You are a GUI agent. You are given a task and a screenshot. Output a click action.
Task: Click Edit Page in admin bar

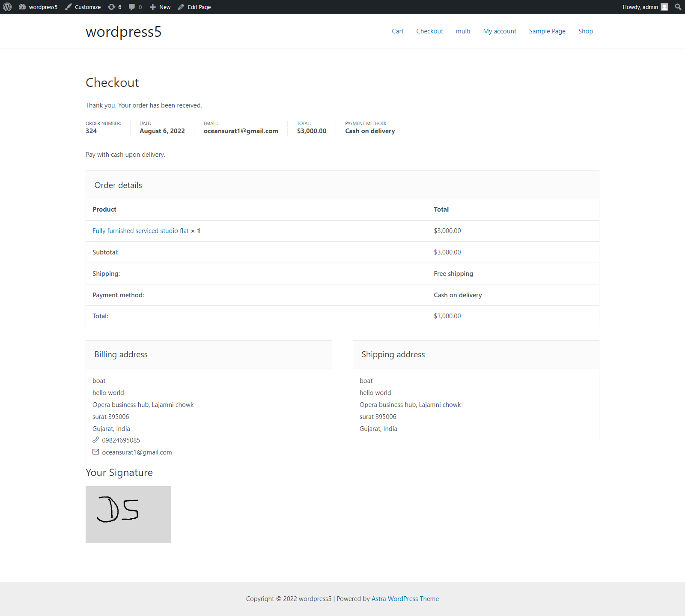[x=194, y=7]
